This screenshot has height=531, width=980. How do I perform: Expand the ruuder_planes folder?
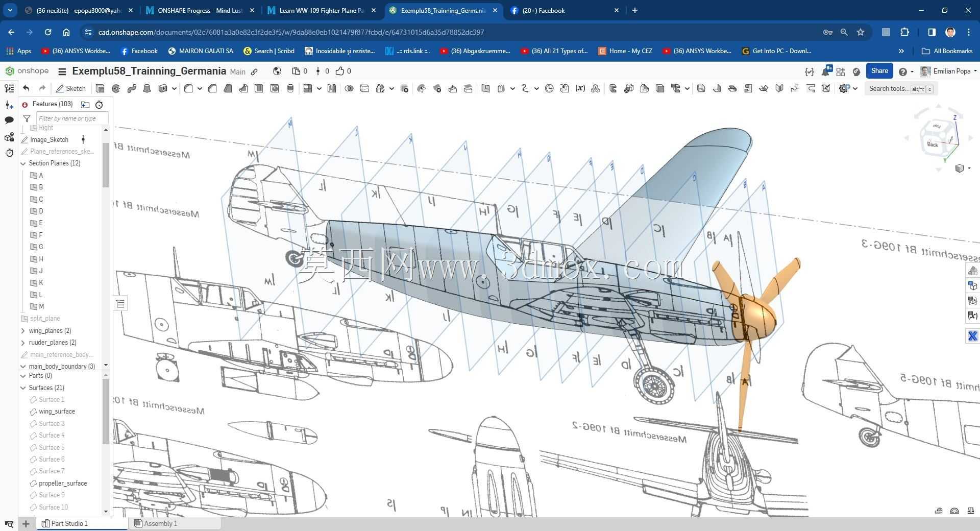[x=23, y=343]
